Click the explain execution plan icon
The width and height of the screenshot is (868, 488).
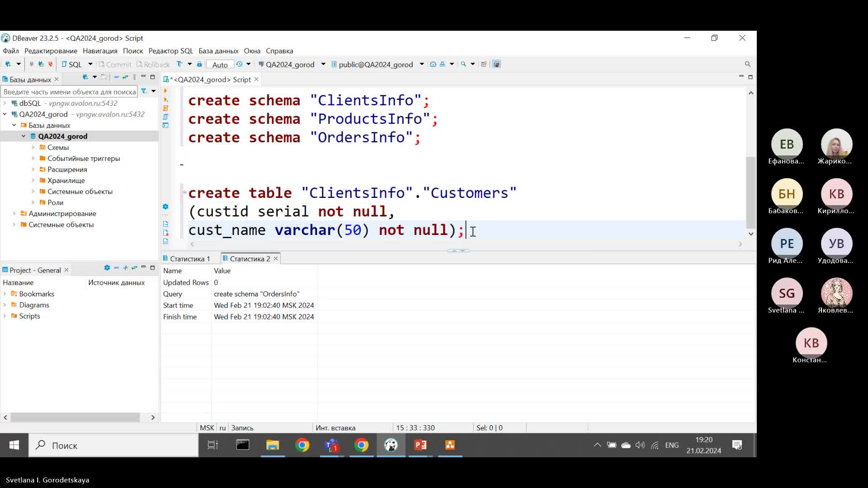click(165, 117)
